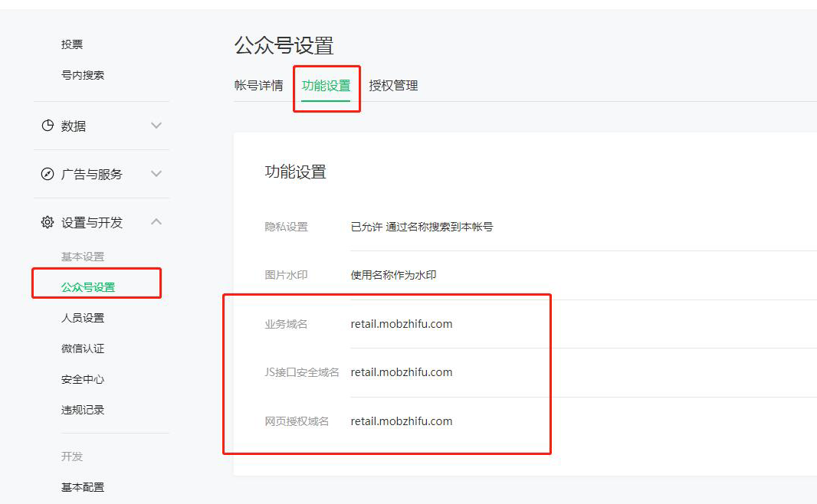
Task: Expand the 广告与服务 section chevron
Action: click(x=156, y=173)
